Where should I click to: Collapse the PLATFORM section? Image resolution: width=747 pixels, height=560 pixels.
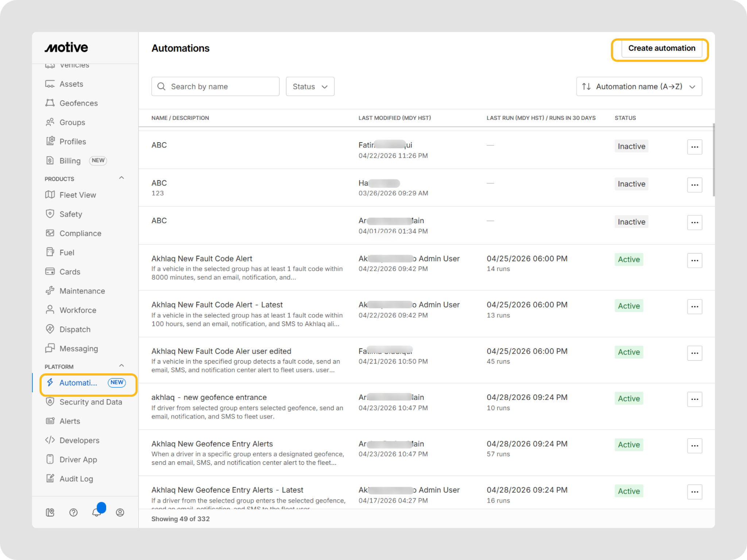pyautogui.click(x=121, y=366)
